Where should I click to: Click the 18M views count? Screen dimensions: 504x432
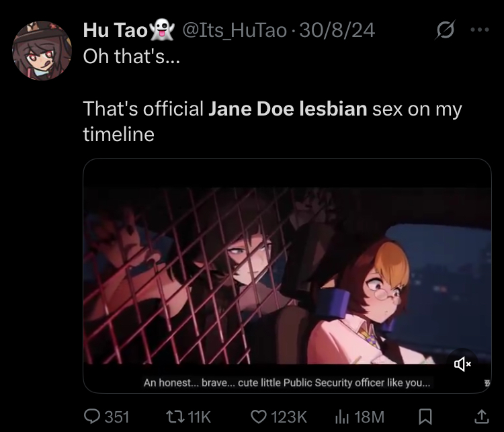coord(370,417)
